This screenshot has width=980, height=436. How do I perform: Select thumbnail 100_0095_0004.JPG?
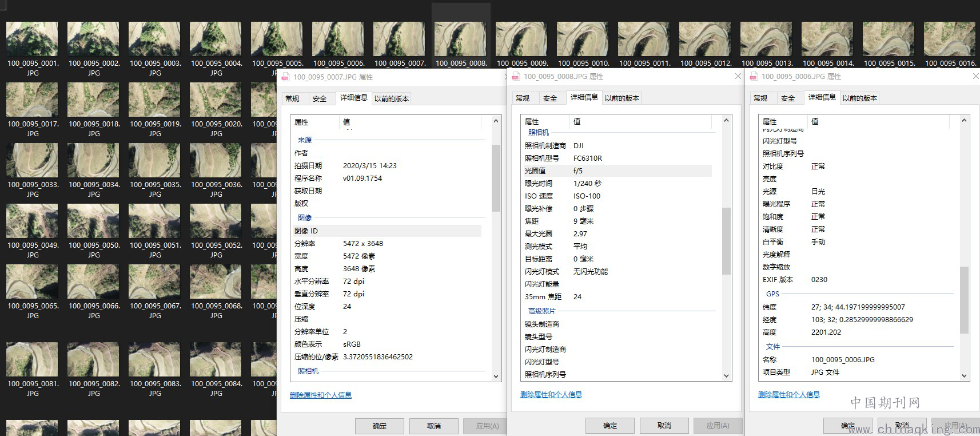point(216,39)
